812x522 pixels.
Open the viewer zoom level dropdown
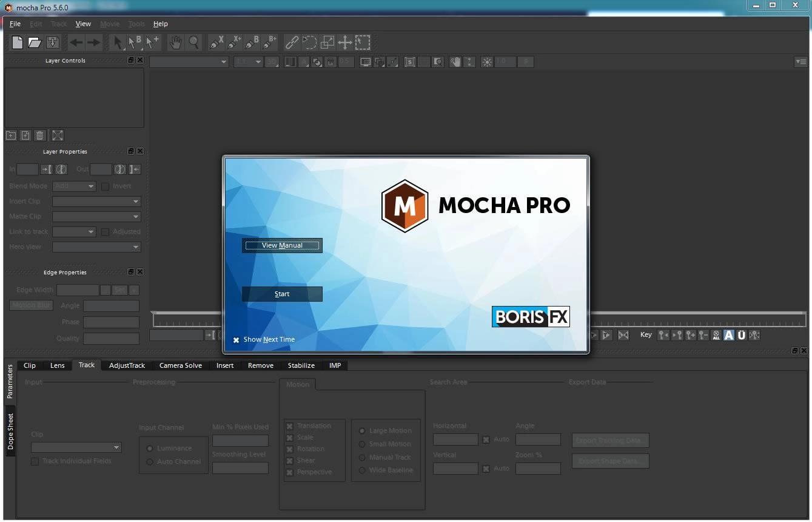click(x=249, y=62)
